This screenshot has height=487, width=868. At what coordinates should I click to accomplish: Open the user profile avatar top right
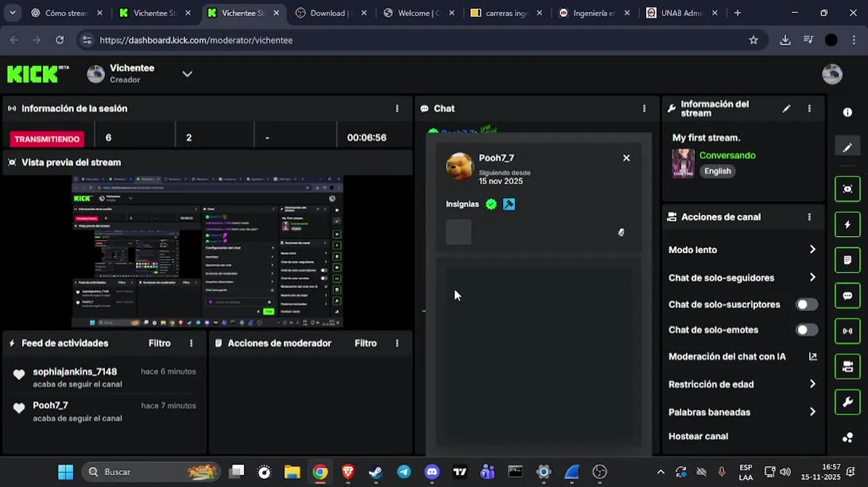[x=832, y=74]
